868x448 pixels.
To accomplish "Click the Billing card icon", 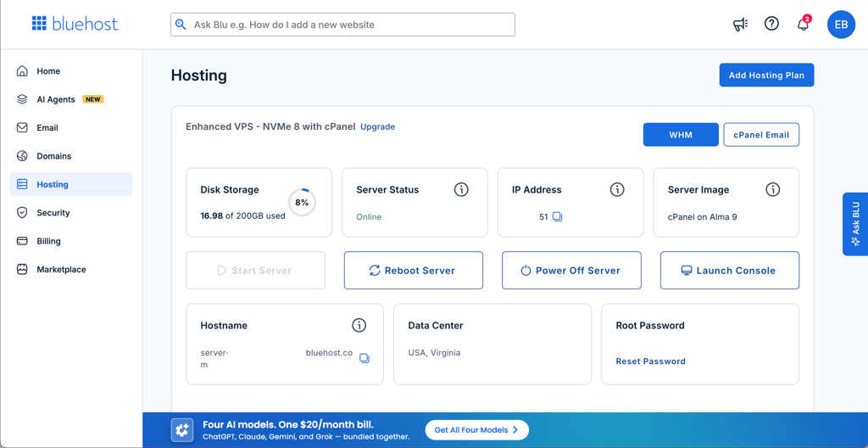I will tap(22, 241).
